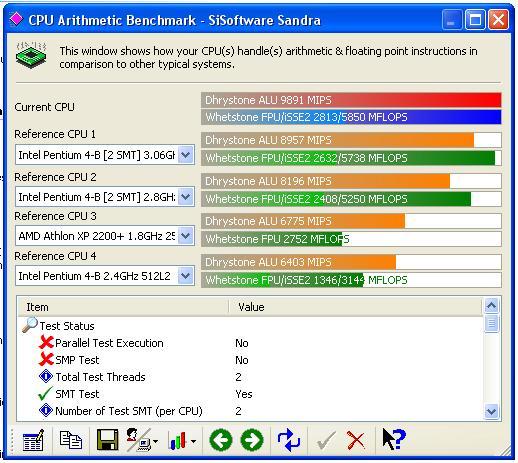The width and height of the screenshot is (518, 463).
Task: Click the pink diamond title bar icon
Action: 16,19
